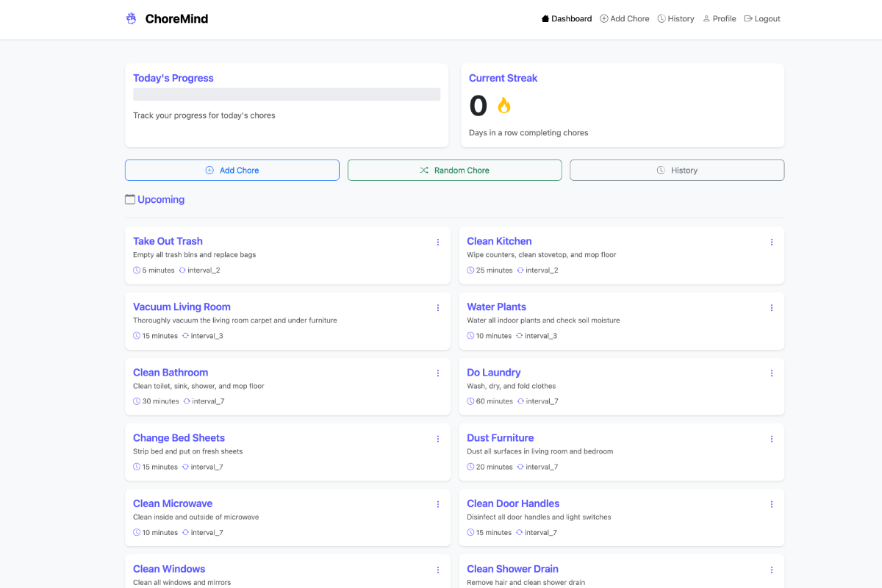Open the Clean Bathroom chore details

[x=171, y=372]
